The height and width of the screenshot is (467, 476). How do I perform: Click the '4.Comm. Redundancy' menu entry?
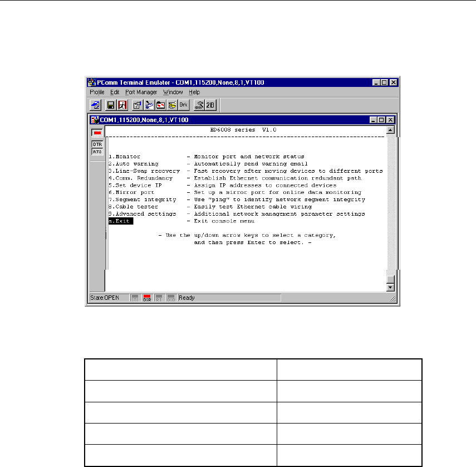tap(140, 178)
